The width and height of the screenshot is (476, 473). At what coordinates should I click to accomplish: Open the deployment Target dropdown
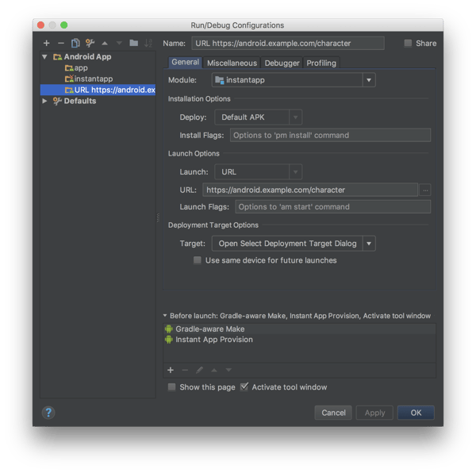pyautogui.click(x=293, y=244)
